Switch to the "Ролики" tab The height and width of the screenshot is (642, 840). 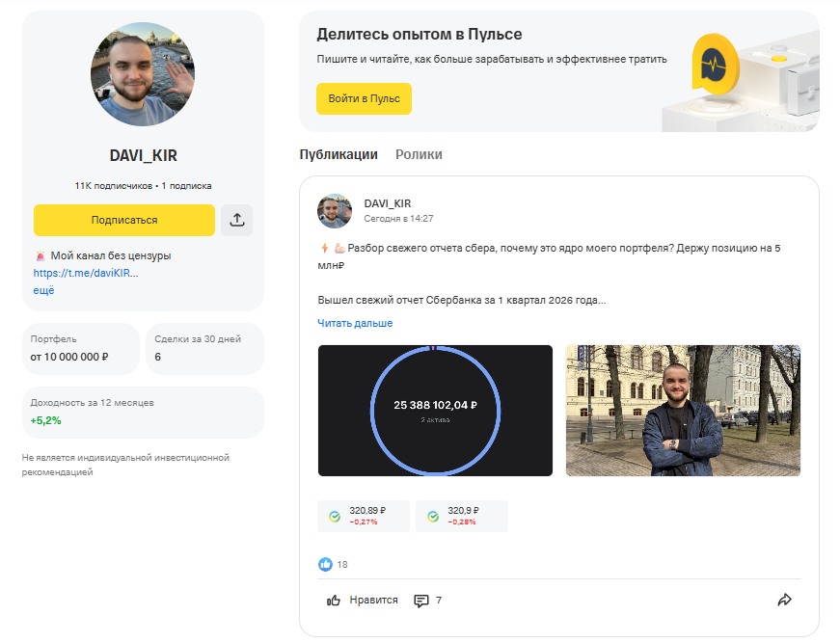[419, 154]
